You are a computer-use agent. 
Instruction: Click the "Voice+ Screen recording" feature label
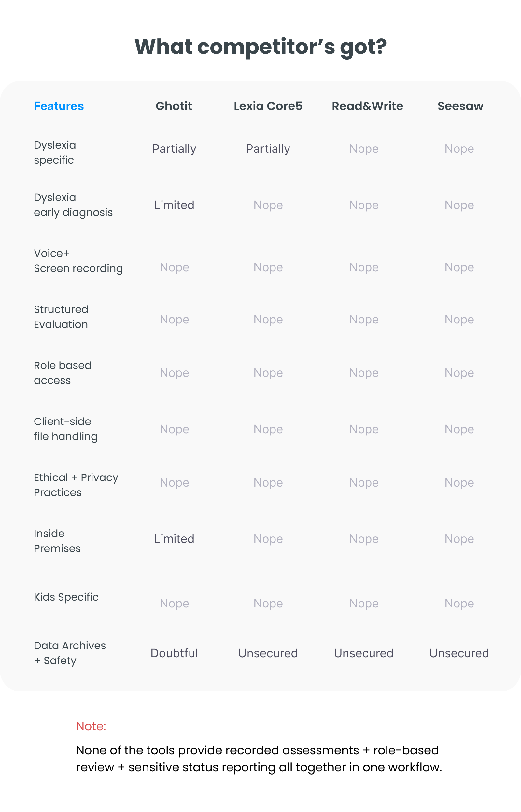click(x=78, y=261)
